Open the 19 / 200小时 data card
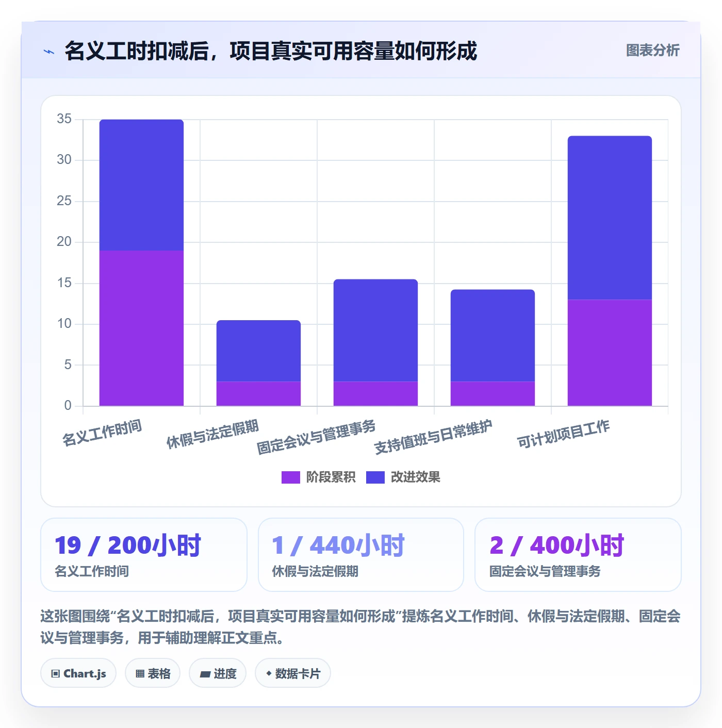 click(x=144, y=555)
